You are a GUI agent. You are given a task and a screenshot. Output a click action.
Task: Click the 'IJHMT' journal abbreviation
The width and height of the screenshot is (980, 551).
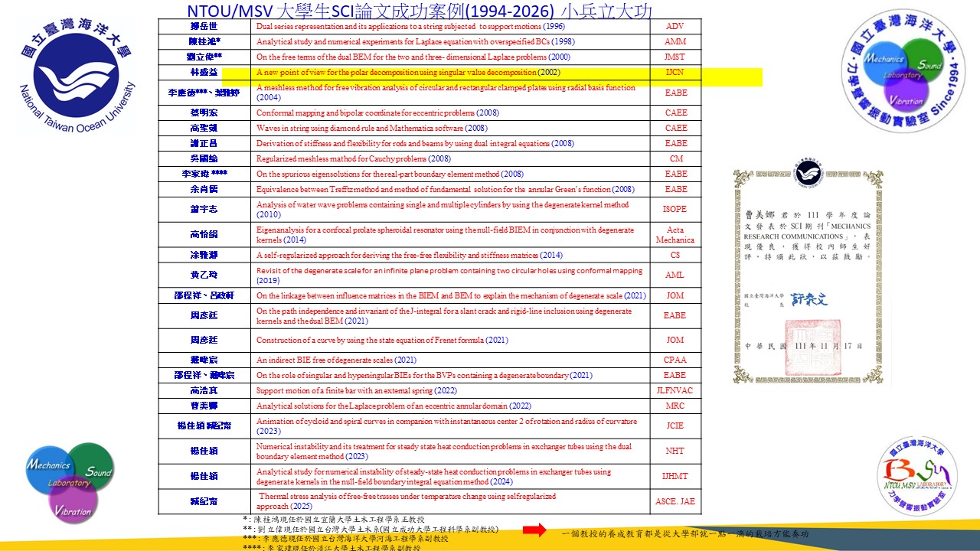coord(675,476)
